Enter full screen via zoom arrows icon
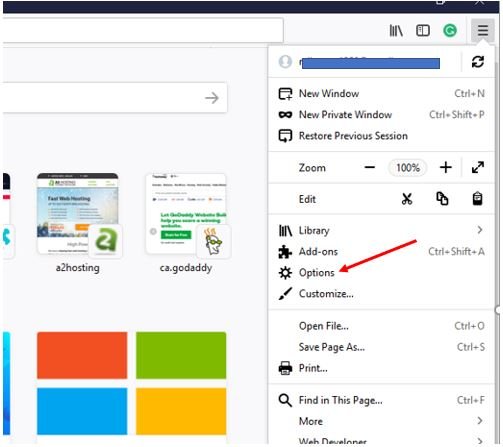The width and height of the screenshot is (503, 447). pyautogui.click(x=478, y=168)
